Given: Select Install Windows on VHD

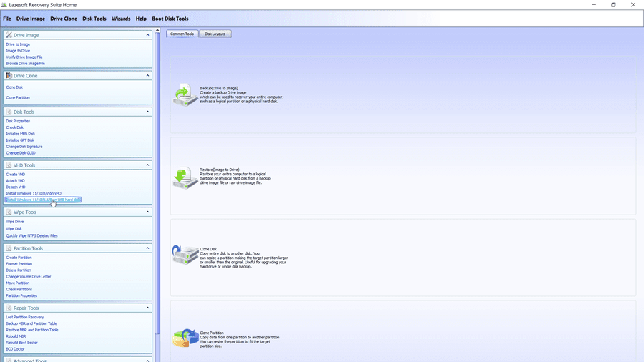Looking at the screenshot, I should 34,193.
